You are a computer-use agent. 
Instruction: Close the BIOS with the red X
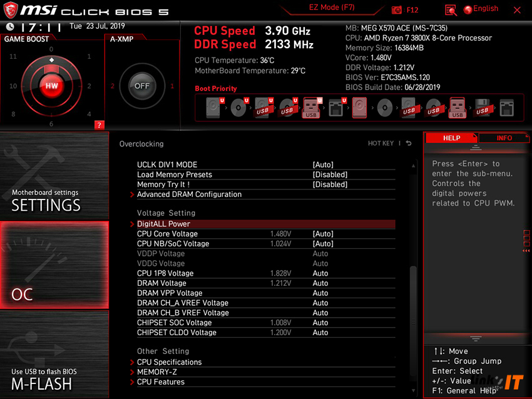(517, 10)
